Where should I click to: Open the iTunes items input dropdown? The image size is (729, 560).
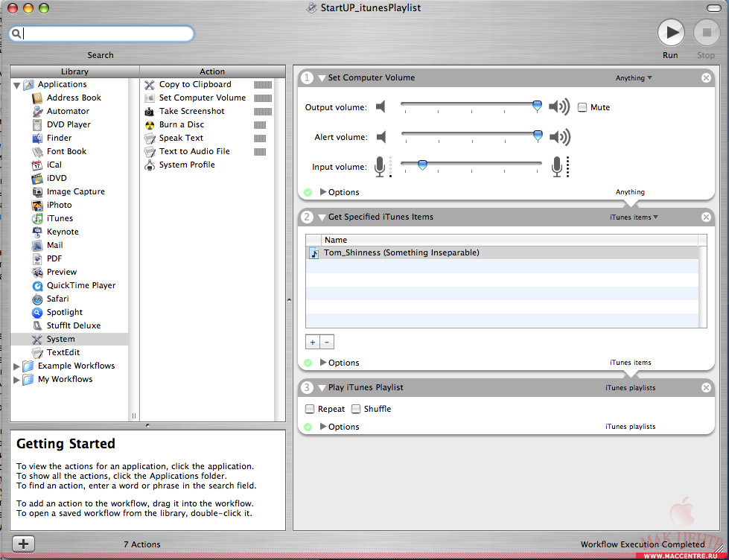pyautogui.click(x=634, y=217)
